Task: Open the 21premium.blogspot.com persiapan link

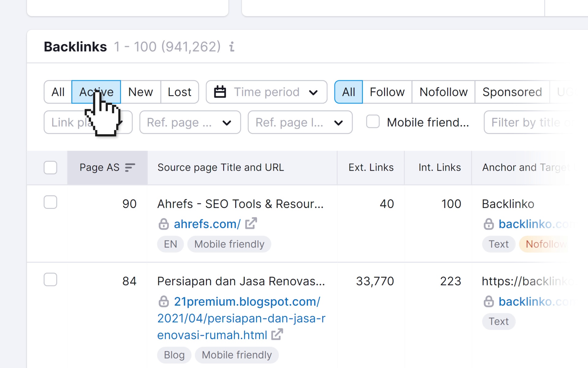Action: 241,318
